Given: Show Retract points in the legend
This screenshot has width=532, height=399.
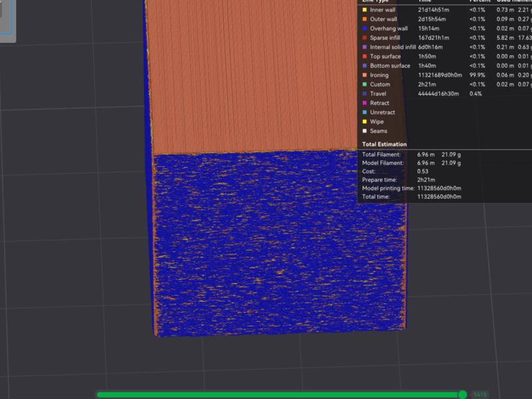Looking at the screenshot, I should pos(380,103).
